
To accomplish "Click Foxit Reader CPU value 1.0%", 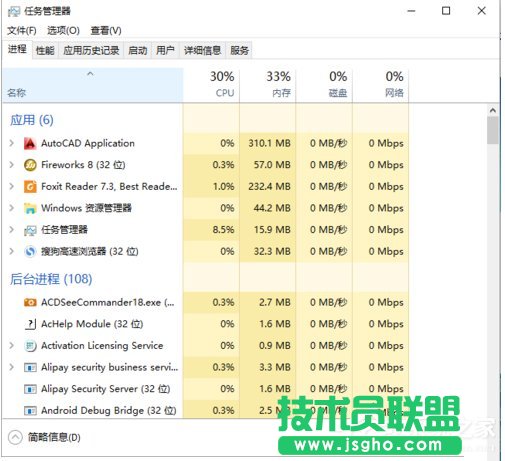I will tap(223, 186).
